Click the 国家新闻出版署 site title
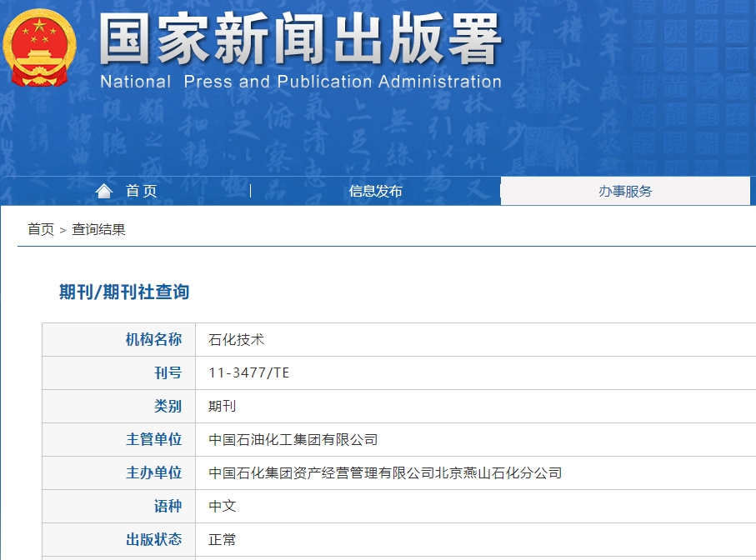756x560 pixels. click(300, 39)
